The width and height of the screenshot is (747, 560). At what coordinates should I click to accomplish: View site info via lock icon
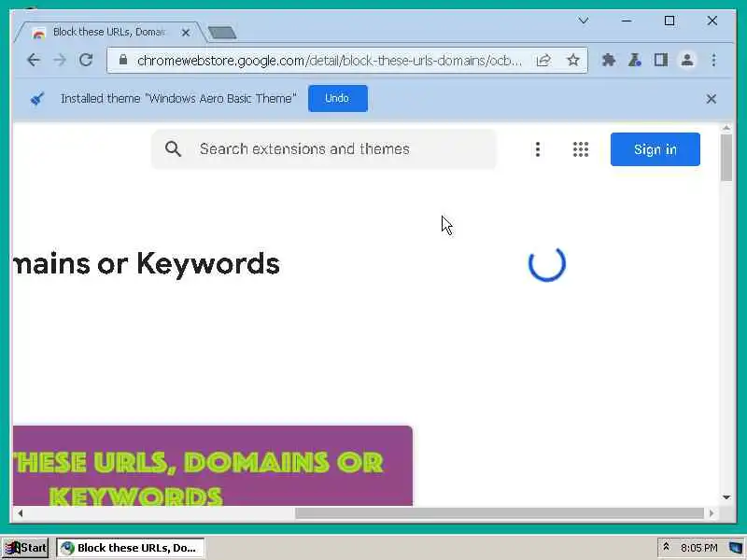pos(123,60)
